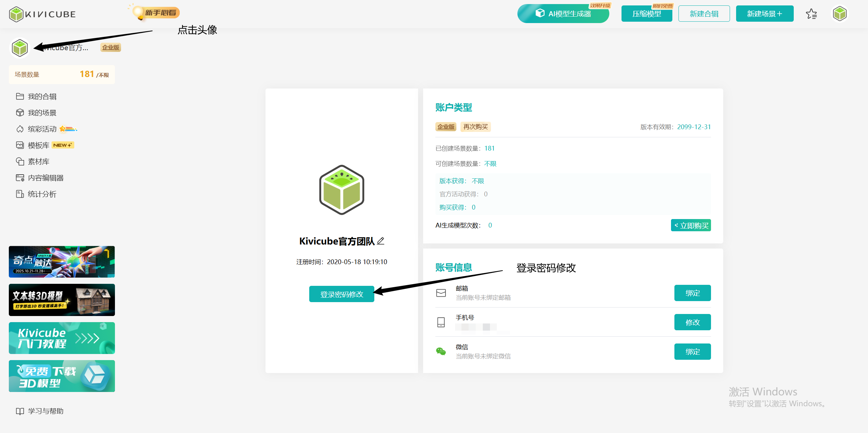The width and height of the screenshot is (868, 433).
Task: Open 我的场景 in the sidebar
Action: [42, 113]
